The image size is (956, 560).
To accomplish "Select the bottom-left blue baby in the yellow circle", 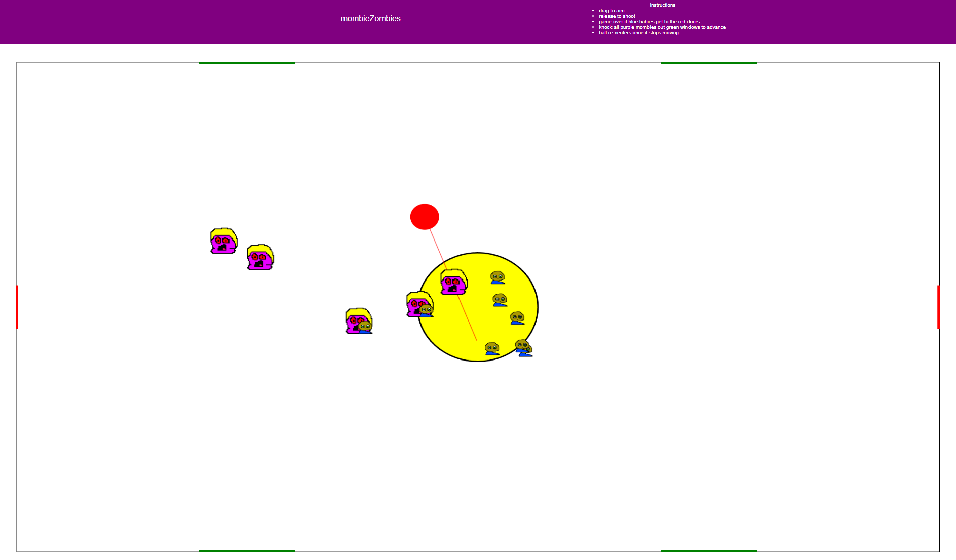I will 492,348.
